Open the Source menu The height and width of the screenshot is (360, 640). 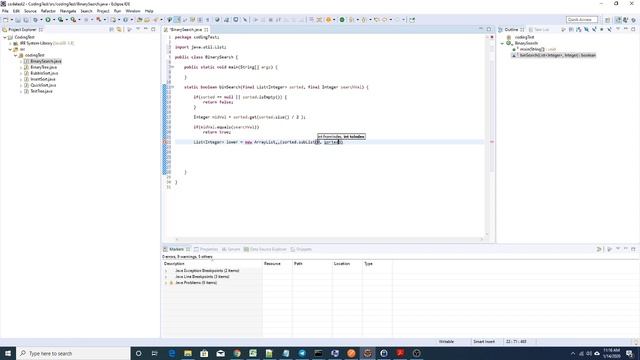click(30, 11)
